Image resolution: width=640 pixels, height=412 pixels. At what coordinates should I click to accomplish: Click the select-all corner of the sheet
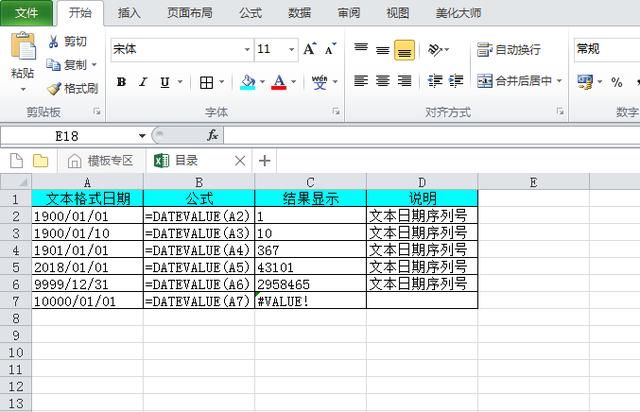coord(16,182)
